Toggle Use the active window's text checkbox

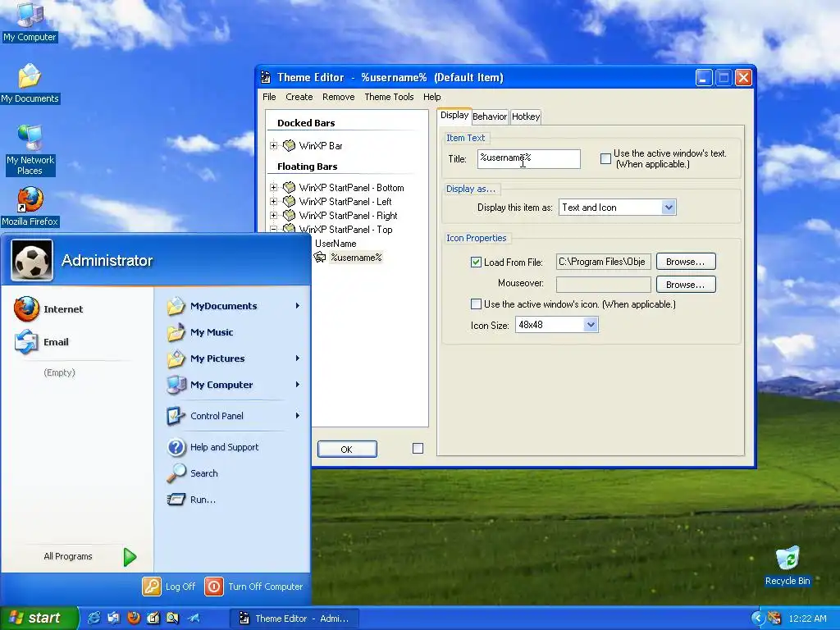click(x=605, y=158)
